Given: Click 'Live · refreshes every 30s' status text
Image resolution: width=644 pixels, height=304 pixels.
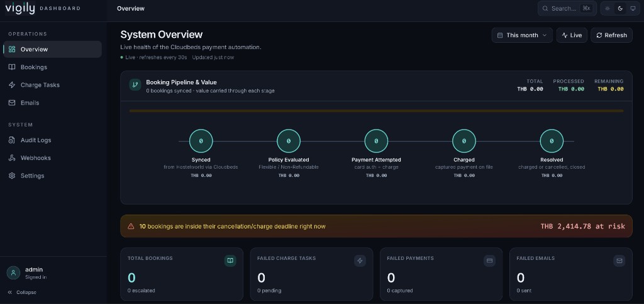Looking at the screenshot, I should coord(157,57).
